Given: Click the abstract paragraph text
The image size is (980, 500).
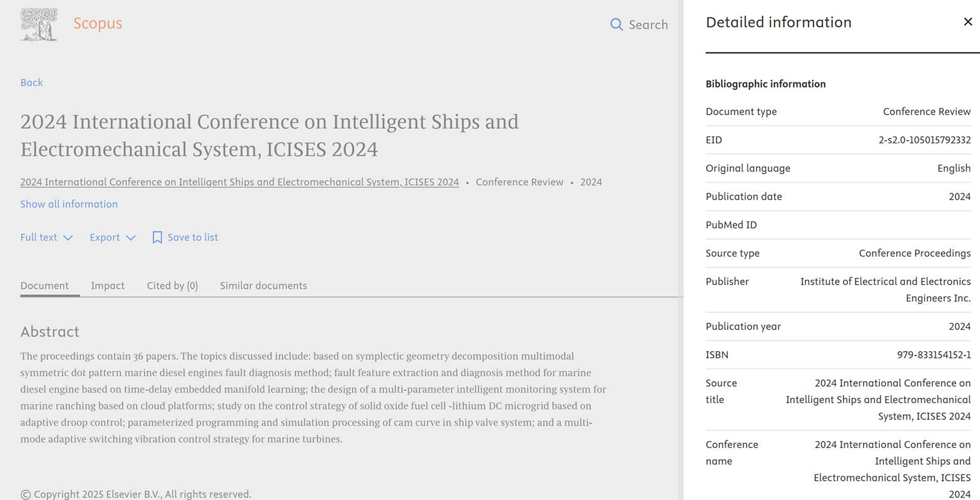Looking at the screenshot, I should [313, 397].
